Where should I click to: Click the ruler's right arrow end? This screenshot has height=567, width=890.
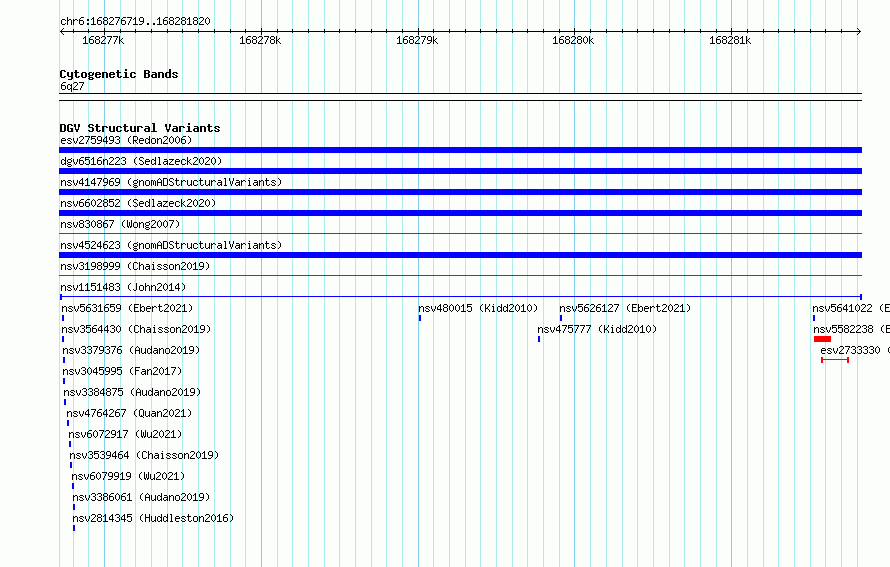point(859,31)
